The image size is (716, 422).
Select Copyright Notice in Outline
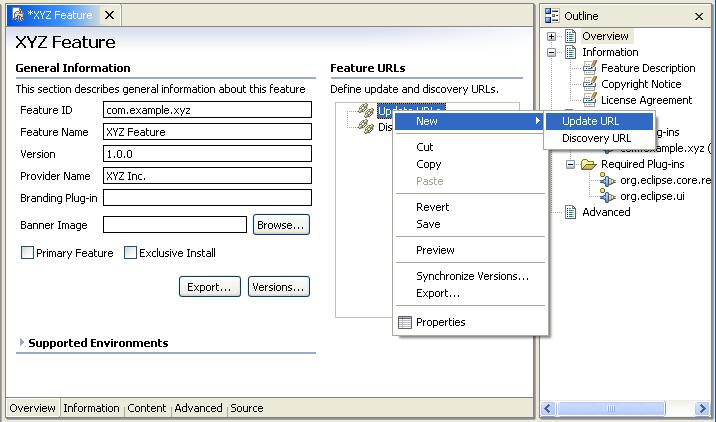click(x=641, y=84)
